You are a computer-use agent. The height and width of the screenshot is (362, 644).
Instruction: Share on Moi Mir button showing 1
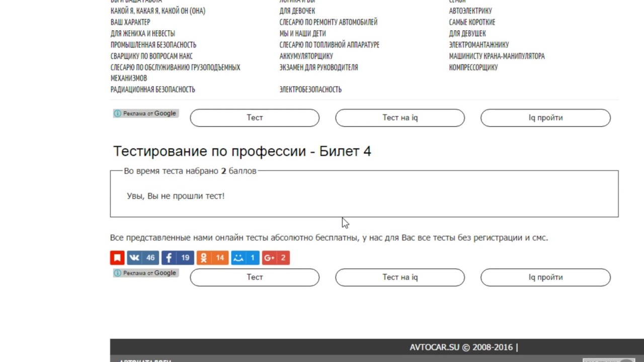point(245,258)
